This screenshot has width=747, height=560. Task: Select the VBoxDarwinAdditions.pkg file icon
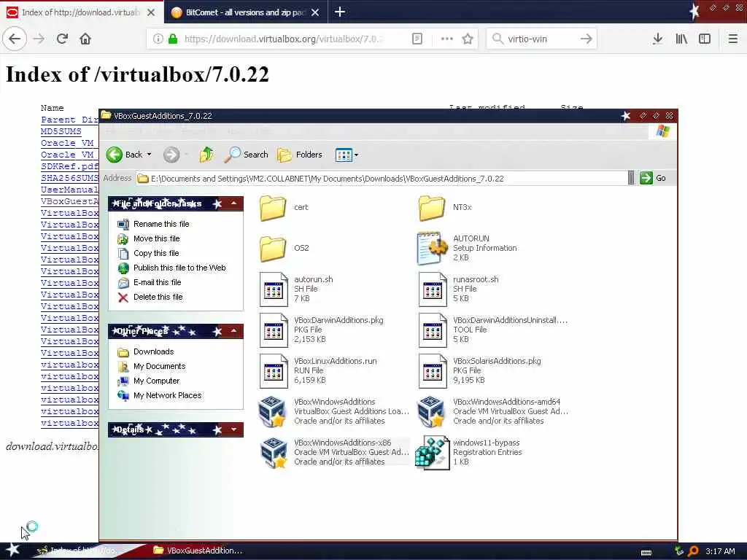point(274,330)
